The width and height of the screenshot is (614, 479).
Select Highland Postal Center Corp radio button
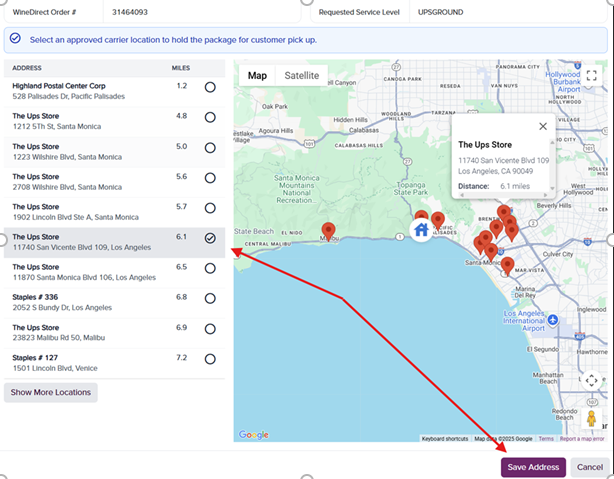(x=210, y=87)
